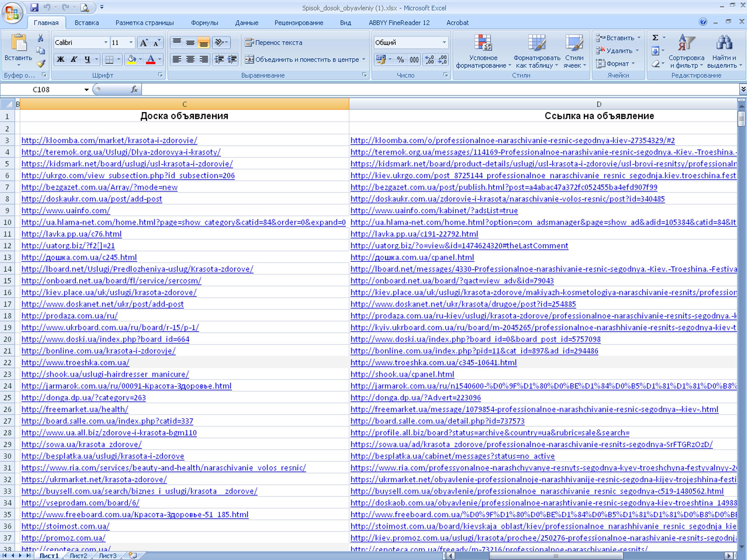Toggle bold Ж formatting
Screen dimensions: 747x560
pyautogui.click(x=60, y=60)
